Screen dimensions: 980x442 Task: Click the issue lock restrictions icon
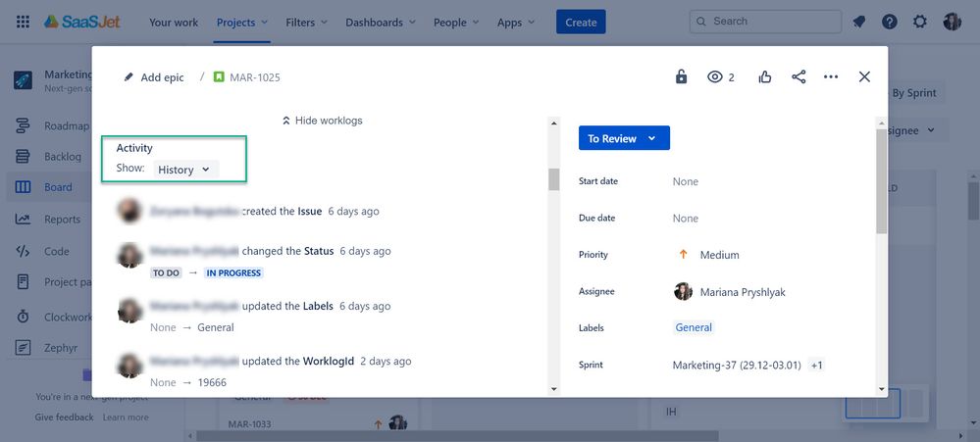681,76
